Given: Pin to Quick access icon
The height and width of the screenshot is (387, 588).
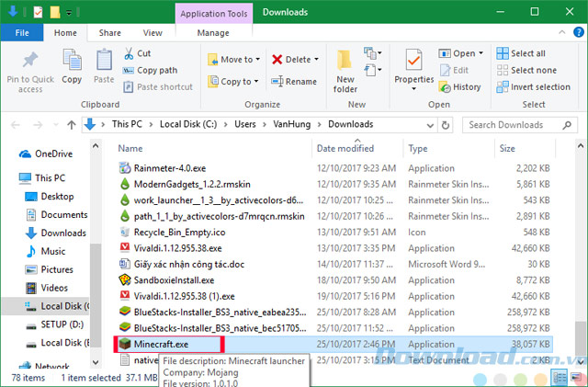Looking at the screenshot, I should pyautogui.click(x=30, y=60).
